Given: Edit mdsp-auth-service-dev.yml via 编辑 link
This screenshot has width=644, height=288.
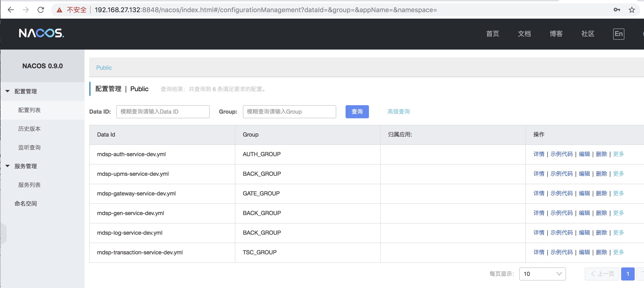Looking at the screenshot, I should [584, 154].
